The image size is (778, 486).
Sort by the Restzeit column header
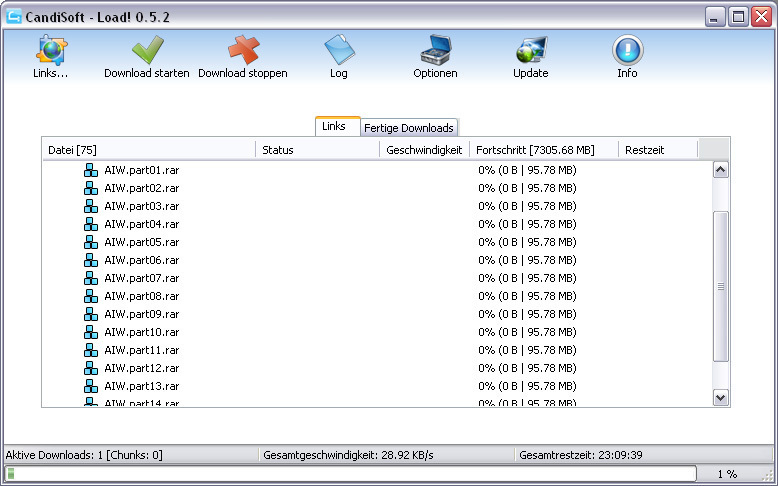[x=658, y=149]
